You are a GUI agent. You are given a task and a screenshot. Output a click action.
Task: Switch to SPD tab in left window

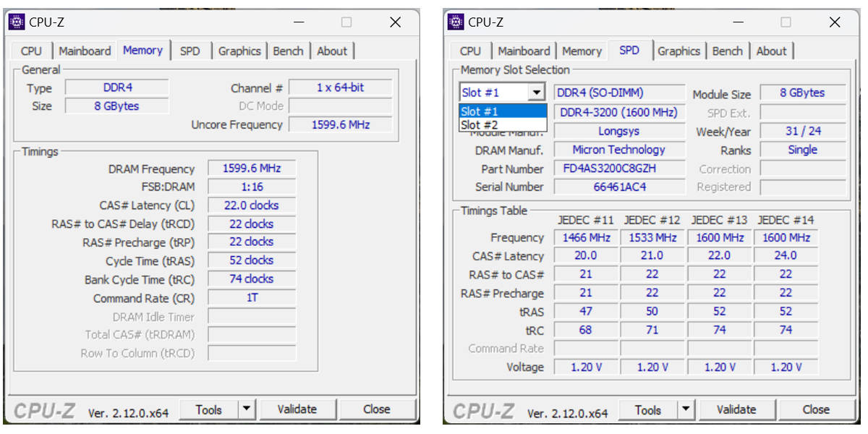(190, 51)
